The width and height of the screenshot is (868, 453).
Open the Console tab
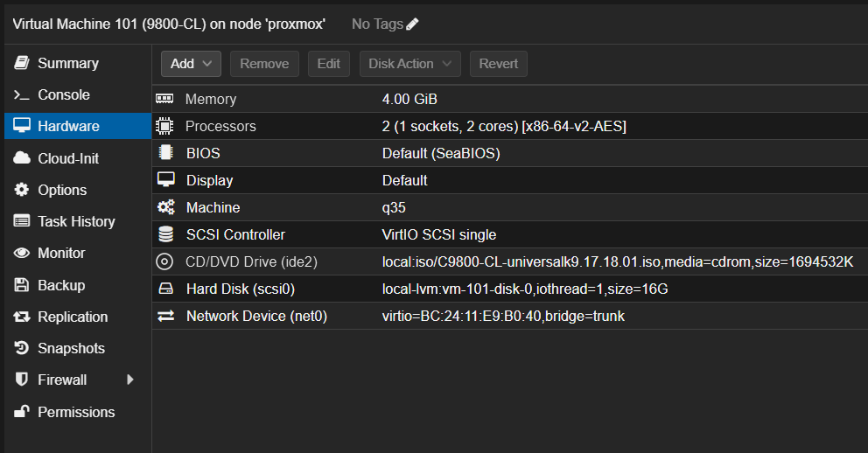tap(78, 94)
